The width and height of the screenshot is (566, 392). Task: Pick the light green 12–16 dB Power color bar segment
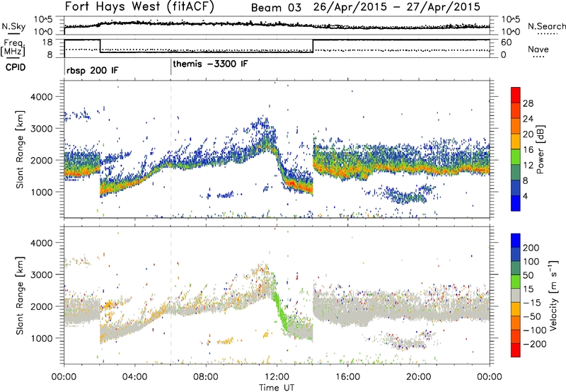[x=516, y=157]
